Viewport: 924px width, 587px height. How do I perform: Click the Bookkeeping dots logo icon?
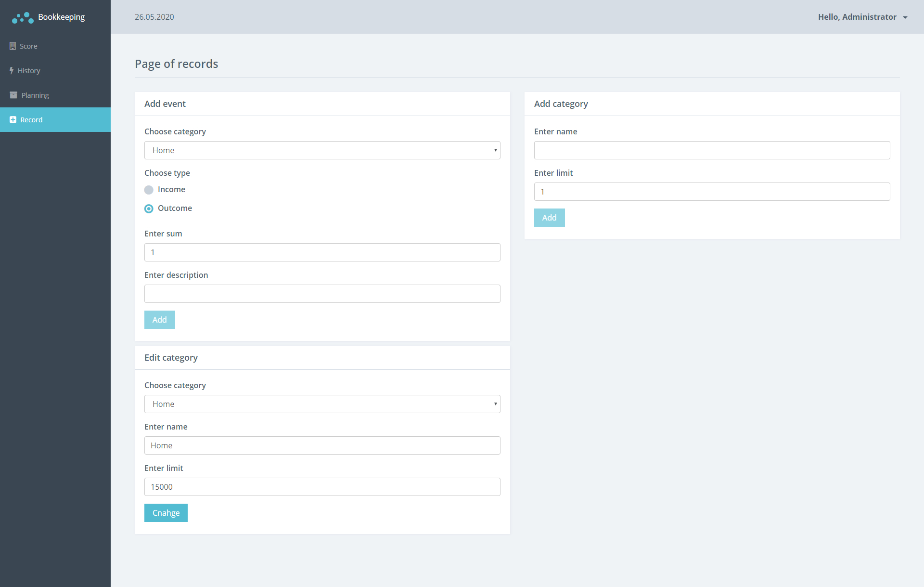click(x=23, y=18)
